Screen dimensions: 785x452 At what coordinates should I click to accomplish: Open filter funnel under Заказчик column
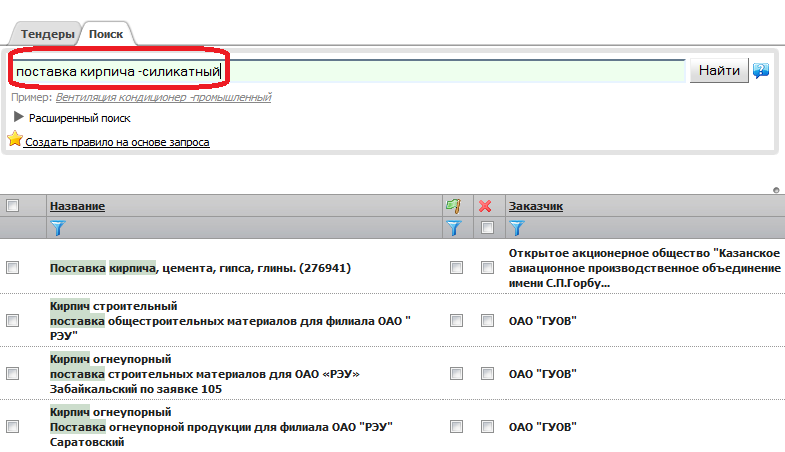pyautogui.click(x=517, y=228)
